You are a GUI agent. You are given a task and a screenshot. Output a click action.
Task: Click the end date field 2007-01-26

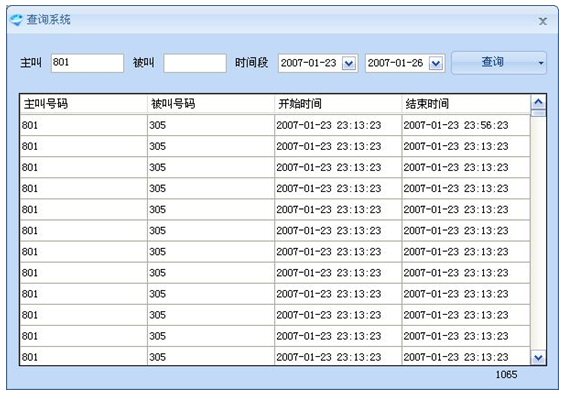point(397,63)
